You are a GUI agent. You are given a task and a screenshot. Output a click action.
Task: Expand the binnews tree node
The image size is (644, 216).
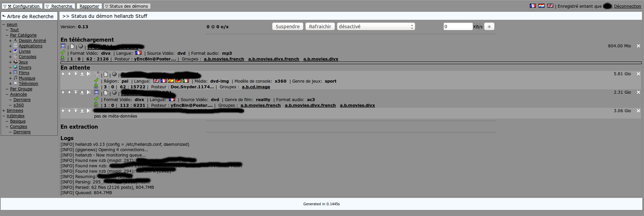(x=4, y=111)
